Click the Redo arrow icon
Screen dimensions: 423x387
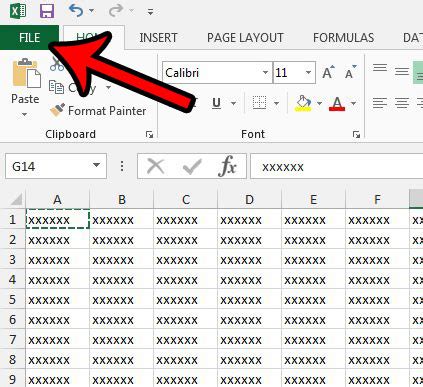pos(116,11)
